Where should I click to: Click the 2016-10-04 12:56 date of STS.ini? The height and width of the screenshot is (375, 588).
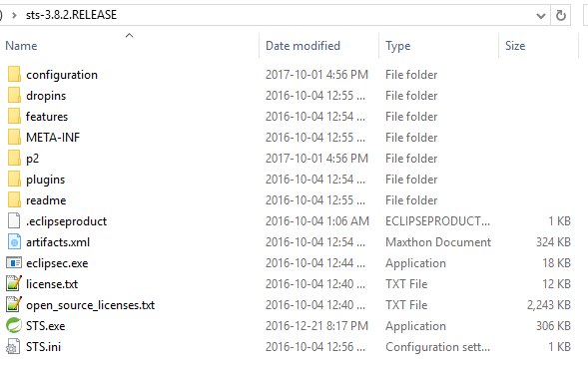315,347
